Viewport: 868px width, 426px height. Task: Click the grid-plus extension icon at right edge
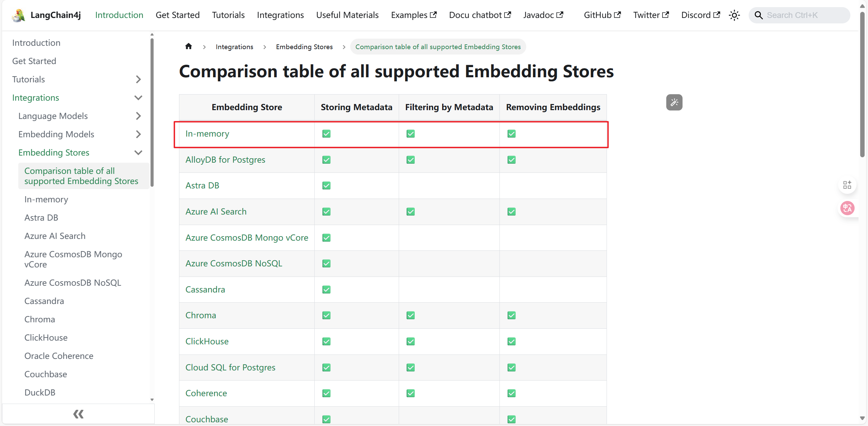pyautogui.click(x=847, y=185)
